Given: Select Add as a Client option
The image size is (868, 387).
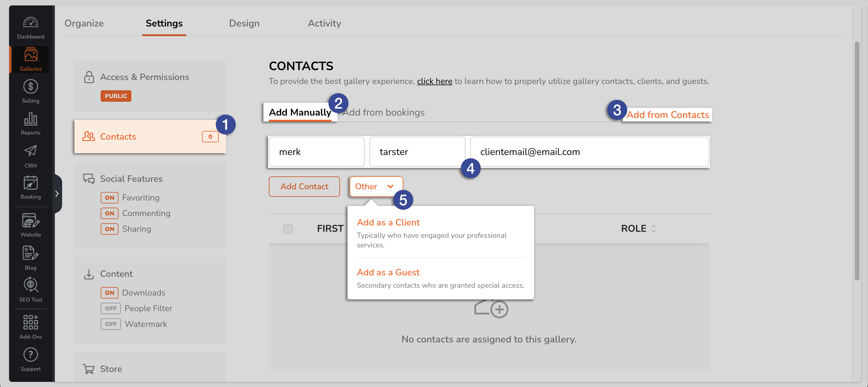Looking at the screenshot, I should (x=388, y=222).
